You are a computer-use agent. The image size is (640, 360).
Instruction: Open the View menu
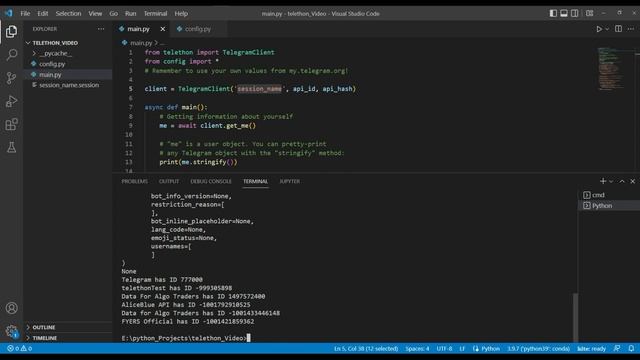click(95, 13)
